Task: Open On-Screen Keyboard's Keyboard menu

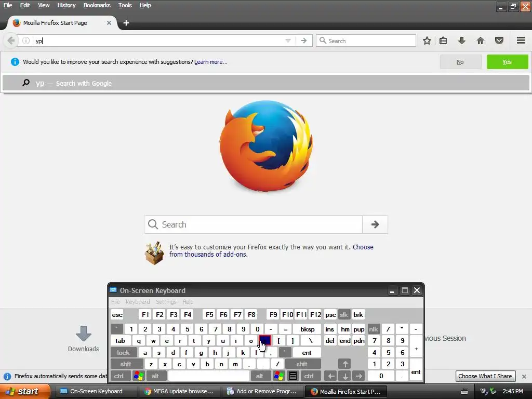Action: pyautogui.click(x=137, y=302)
